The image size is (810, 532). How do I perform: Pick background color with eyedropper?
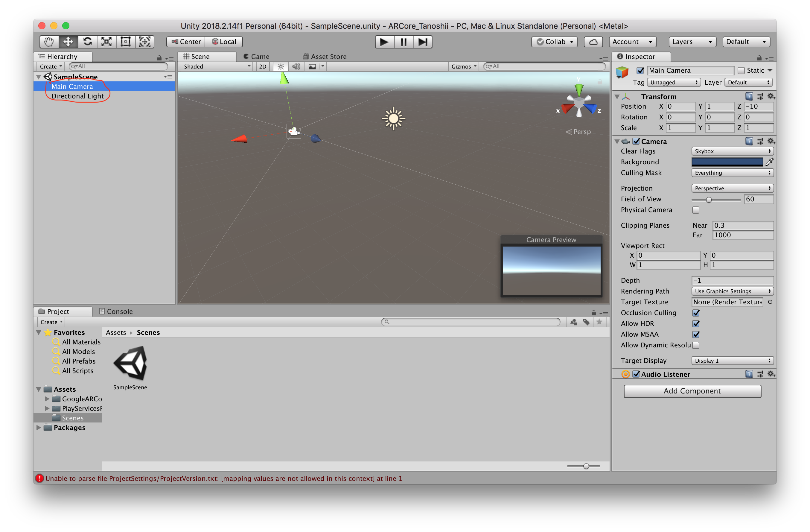click(x=769, y=162)
